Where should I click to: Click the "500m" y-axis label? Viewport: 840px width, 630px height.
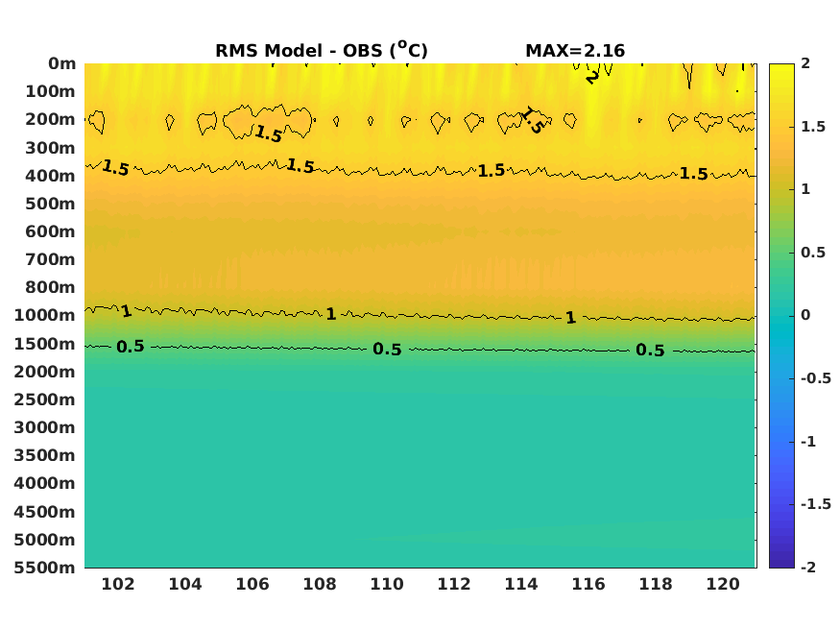pos(50,204)
